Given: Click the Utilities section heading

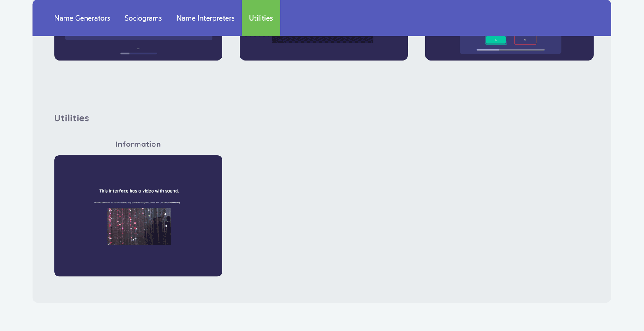Looking at the screenshot, I should [x=72, y=118].
